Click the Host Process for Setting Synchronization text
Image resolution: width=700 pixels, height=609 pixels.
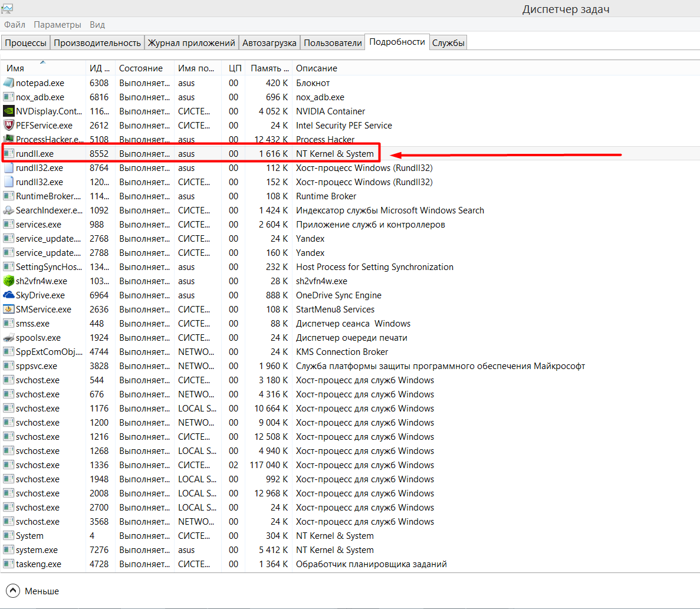[374, 267]
